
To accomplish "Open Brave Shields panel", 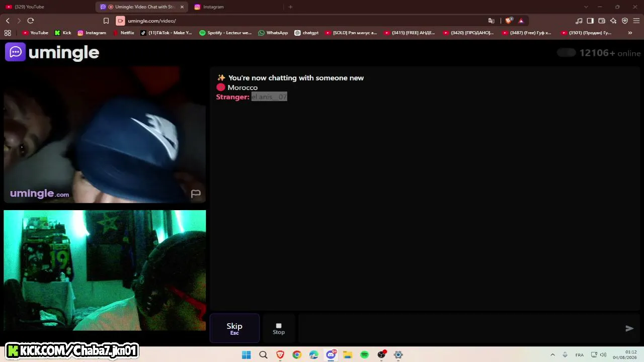I will (509, 21).
